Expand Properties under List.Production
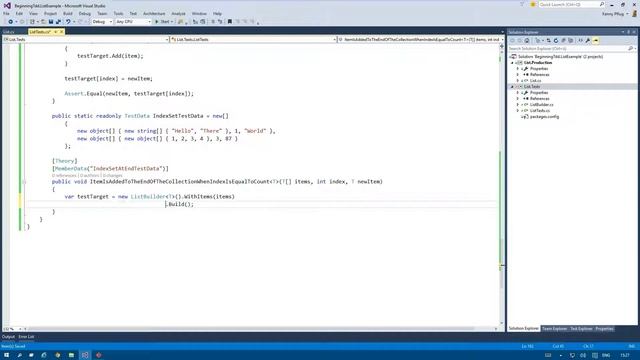This screenshot has height=360, width=640. click(x=518, y=69)
